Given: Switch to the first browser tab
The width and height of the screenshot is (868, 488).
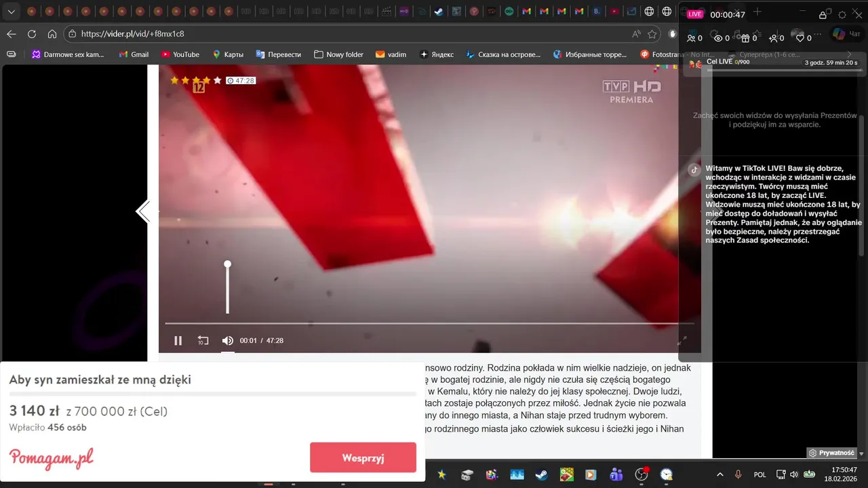Looking at the screenshot, I should (x=31, y=12).
